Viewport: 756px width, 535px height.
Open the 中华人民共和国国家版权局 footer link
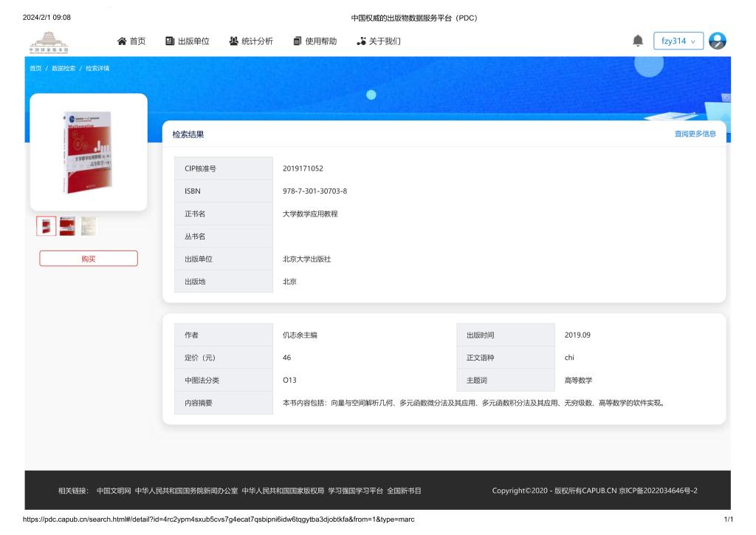tap(283, 491)
